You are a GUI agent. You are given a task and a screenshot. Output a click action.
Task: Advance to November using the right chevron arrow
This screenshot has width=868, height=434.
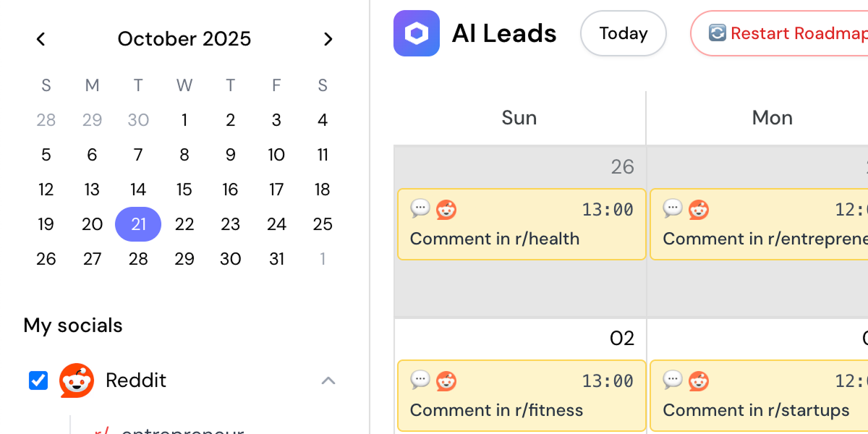point(328,39)
